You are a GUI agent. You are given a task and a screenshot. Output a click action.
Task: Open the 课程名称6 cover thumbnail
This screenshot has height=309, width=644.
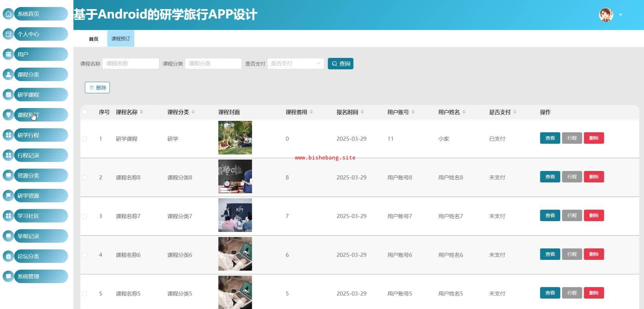pos(235,254)
